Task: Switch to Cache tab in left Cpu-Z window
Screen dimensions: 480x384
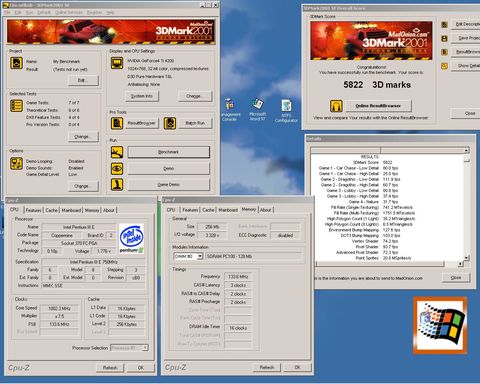Action: pyautogui.click(x=52, y=210)
